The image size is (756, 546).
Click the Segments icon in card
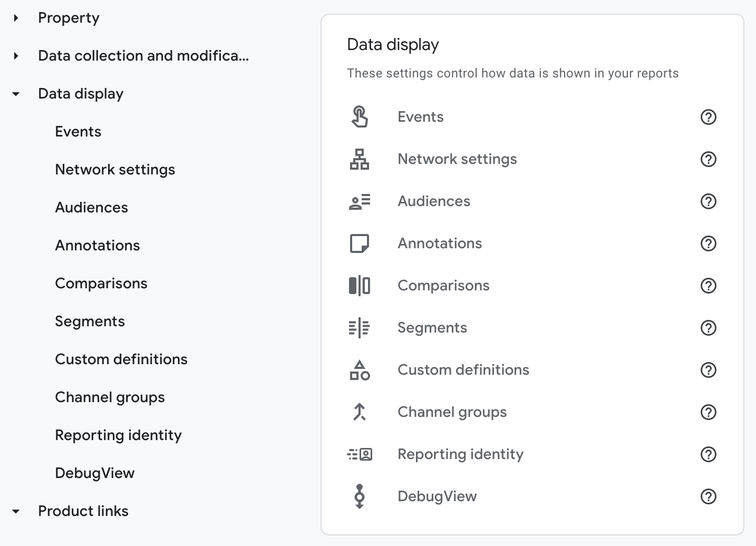pyautogui.click(x=360, y=328)
